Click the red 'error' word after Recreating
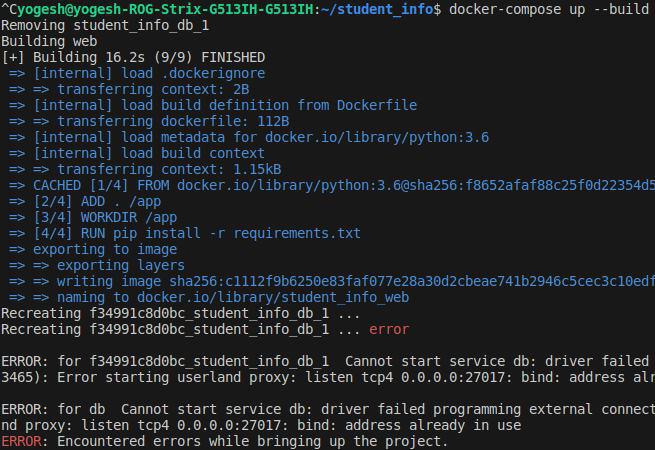 [389, 329]
